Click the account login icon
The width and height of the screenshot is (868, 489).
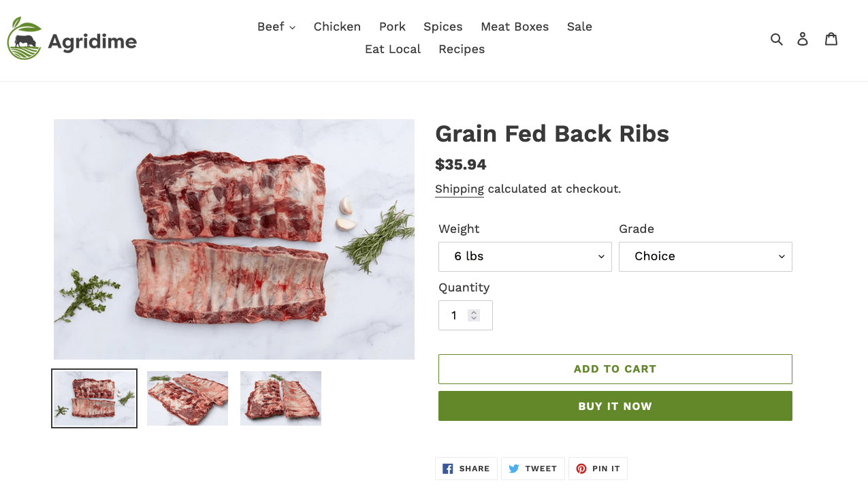(x=803, y=39)
